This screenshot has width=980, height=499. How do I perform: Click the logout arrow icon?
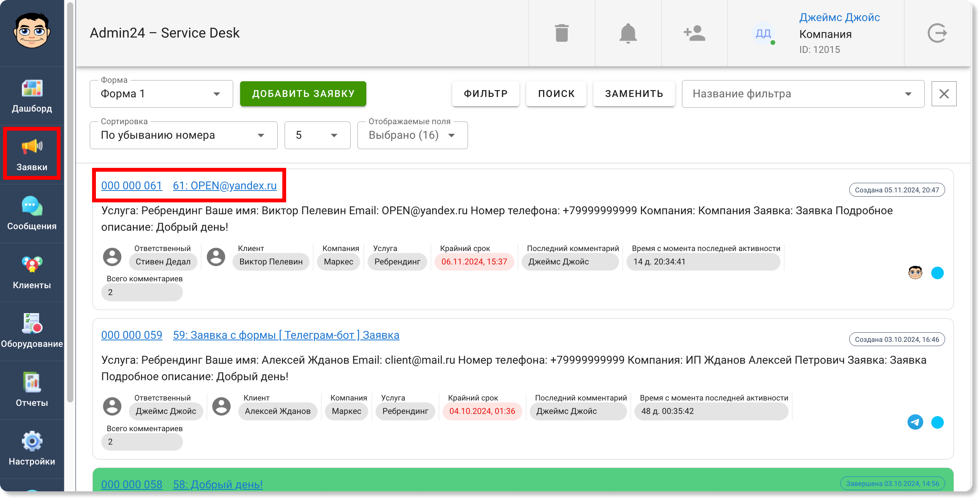click(x=937, y=33)
